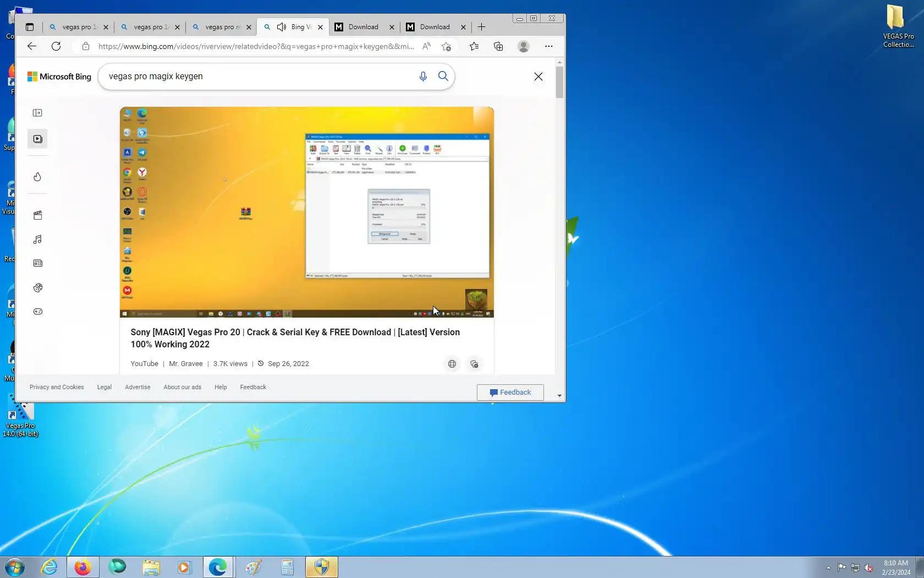This screenshot has width=924, height=578.
Task: Play the Vegas Pro 20 video thumbnail
Action: pos(307,212)
